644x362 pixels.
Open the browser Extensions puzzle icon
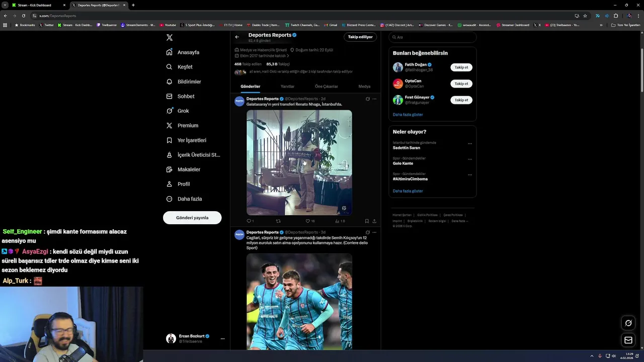point(615,16)
